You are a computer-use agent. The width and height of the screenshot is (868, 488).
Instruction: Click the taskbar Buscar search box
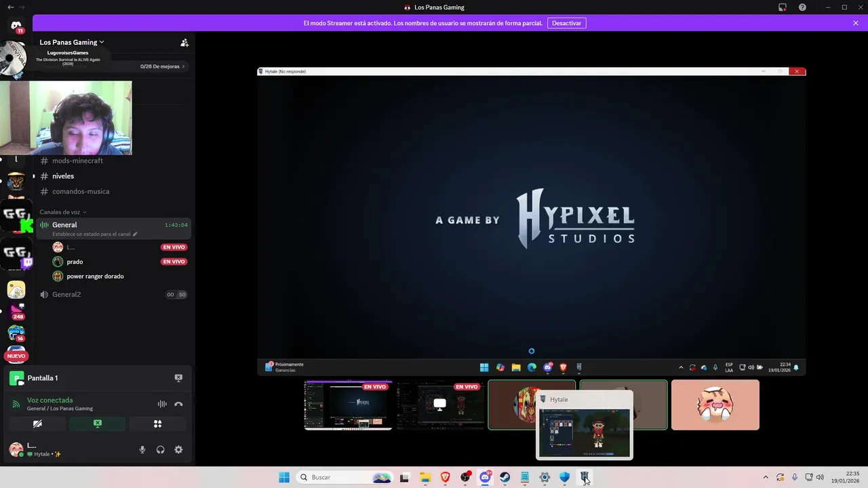(x=346, y=477)
